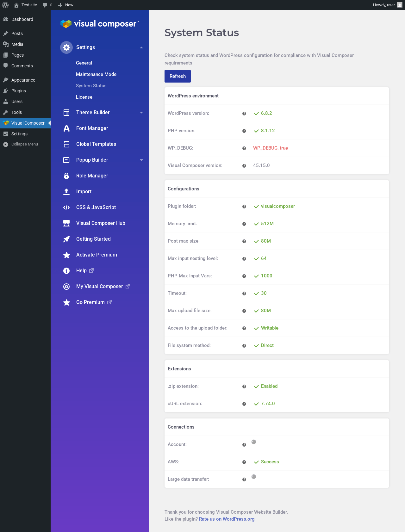Click Rate us on WordPress.org link
This screenshot has height=532, width=405.
pyautogui.click(x=227, y=519)
